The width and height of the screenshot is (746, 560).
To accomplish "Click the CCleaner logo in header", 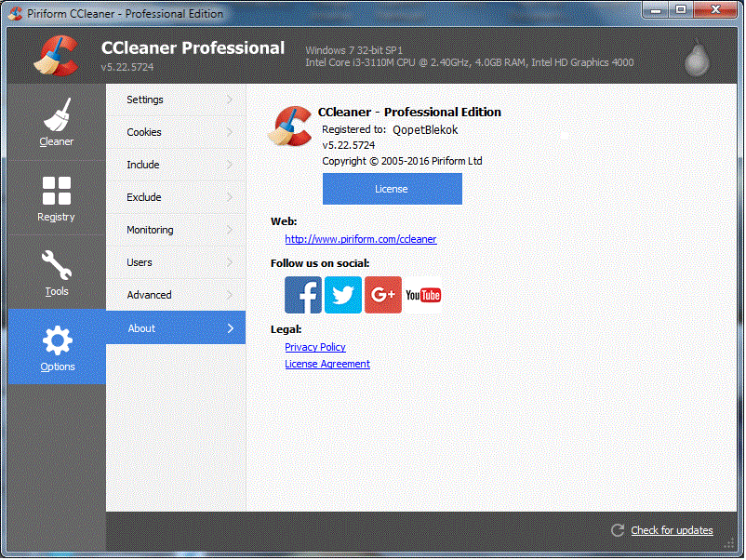I will 57,56.
